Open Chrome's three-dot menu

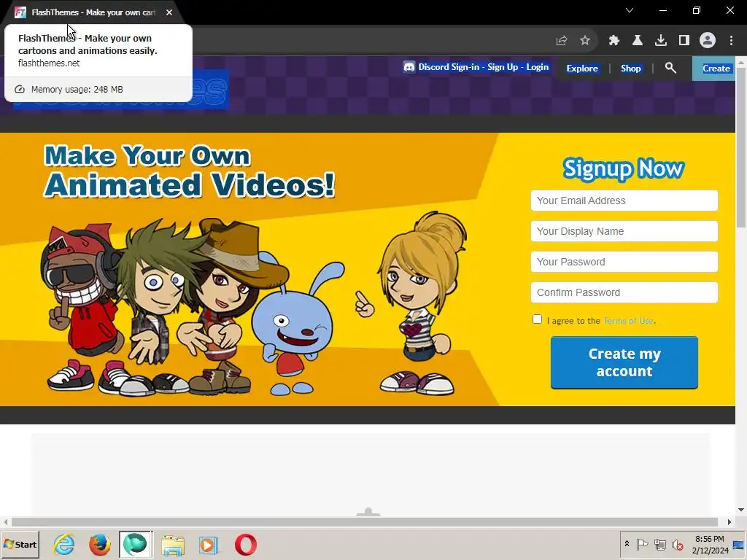click(x=731, y=41)
